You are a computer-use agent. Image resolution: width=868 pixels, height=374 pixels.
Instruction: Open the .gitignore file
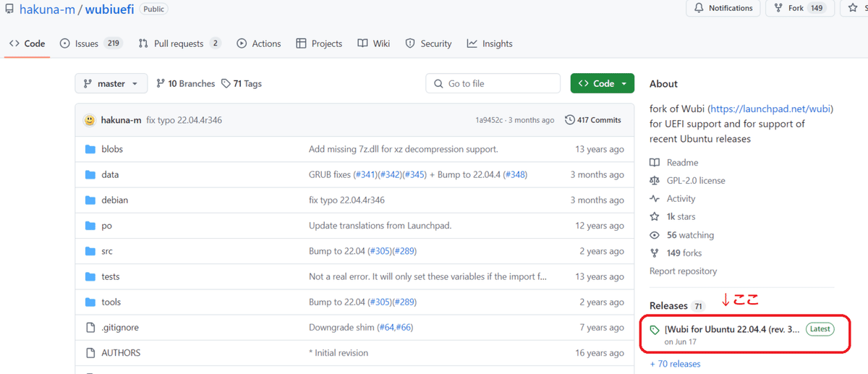coord(120,327)
